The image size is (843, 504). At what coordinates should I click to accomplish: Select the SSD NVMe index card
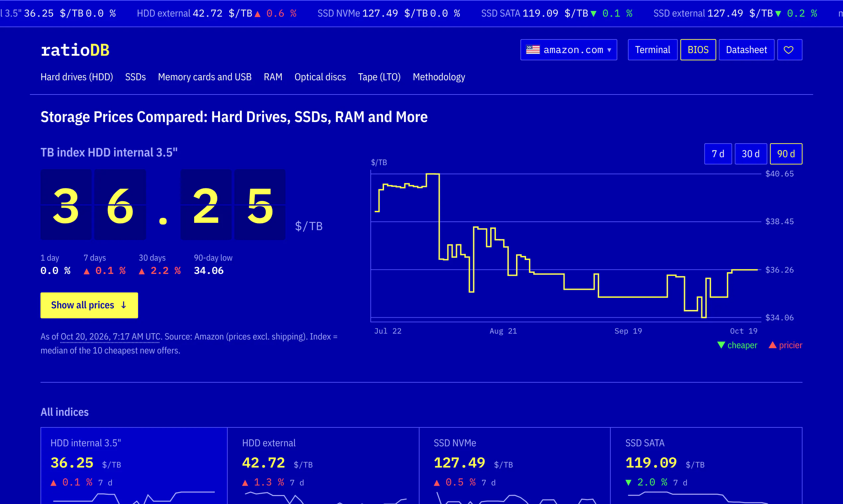[515, 465]
